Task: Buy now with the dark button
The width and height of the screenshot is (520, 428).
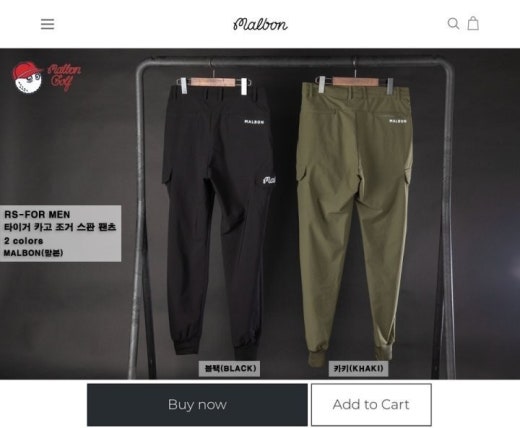Action: [x=197, y=404]
